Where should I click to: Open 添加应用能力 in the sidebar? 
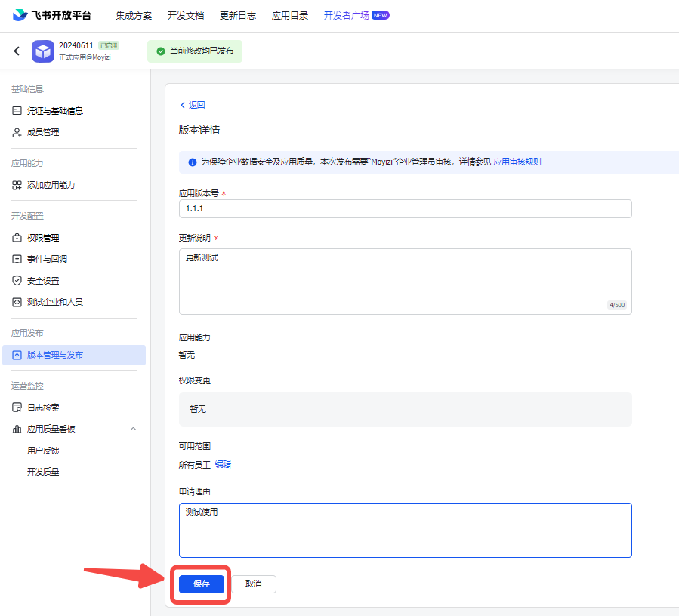point(51,185)
